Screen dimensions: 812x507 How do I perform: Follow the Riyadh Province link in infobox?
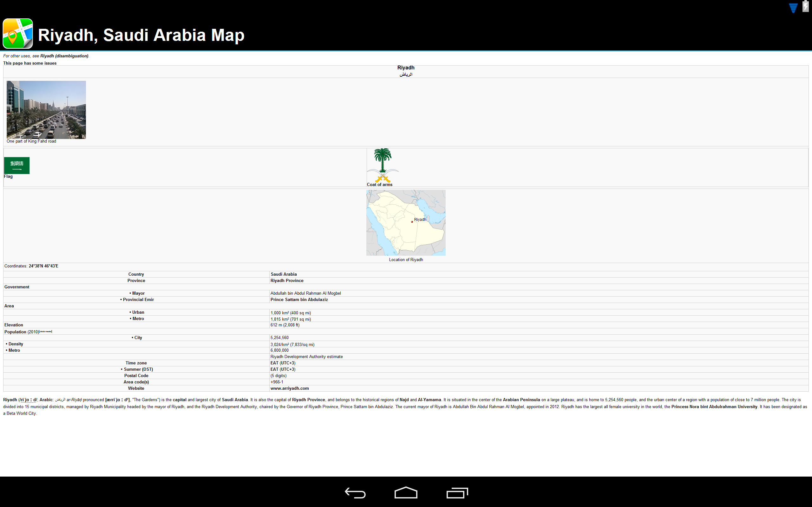coord(287,281)
